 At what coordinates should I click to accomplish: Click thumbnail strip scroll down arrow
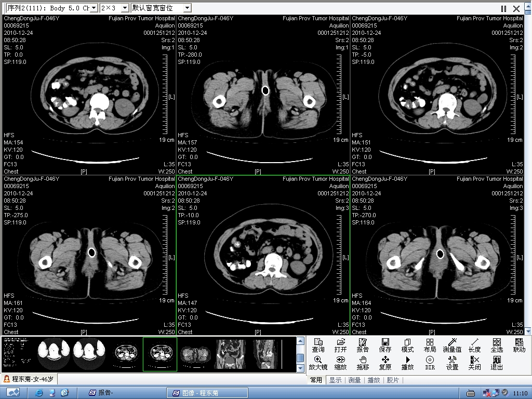tap(300, 368)
